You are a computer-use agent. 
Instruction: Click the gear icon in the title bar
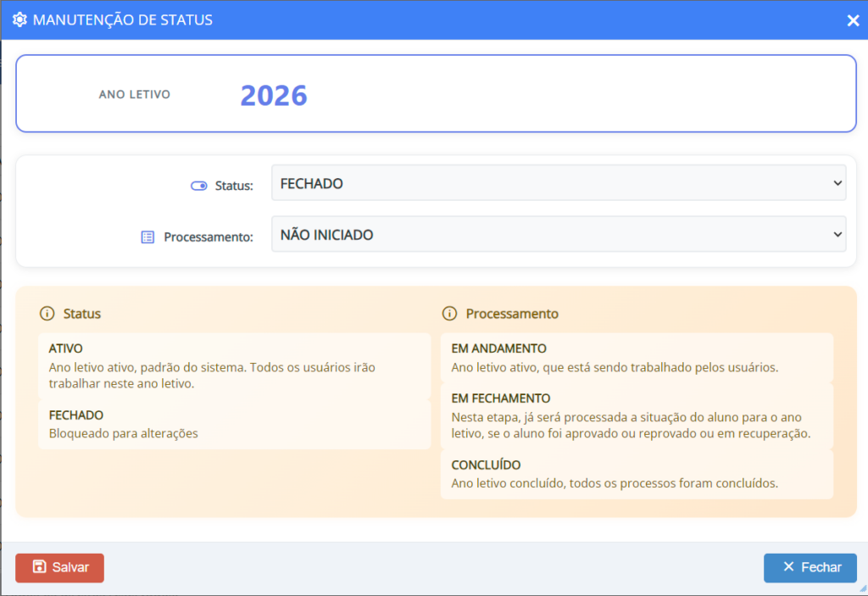point(19,19)
